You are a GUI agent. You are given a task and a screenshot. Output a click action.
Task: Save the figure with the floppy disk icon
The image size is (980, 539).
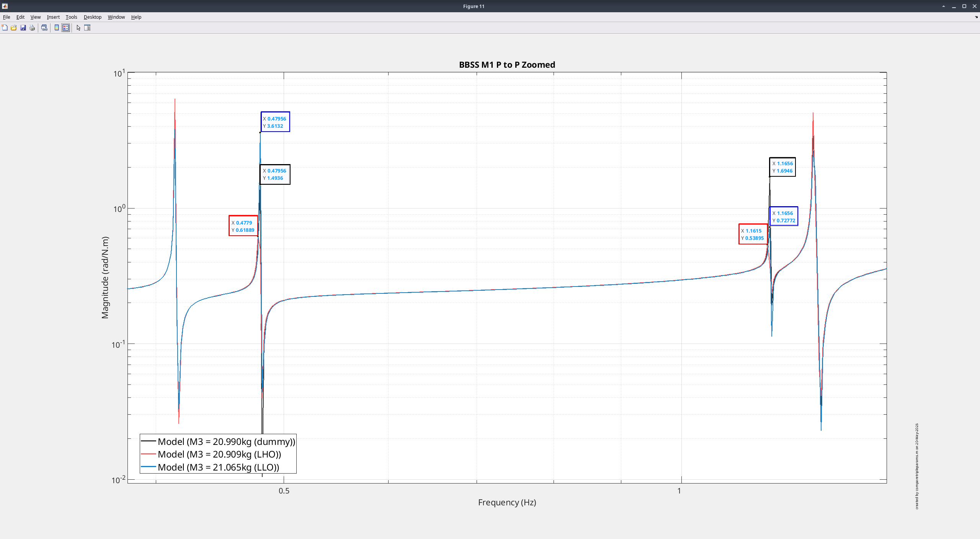tap(23, 28)
